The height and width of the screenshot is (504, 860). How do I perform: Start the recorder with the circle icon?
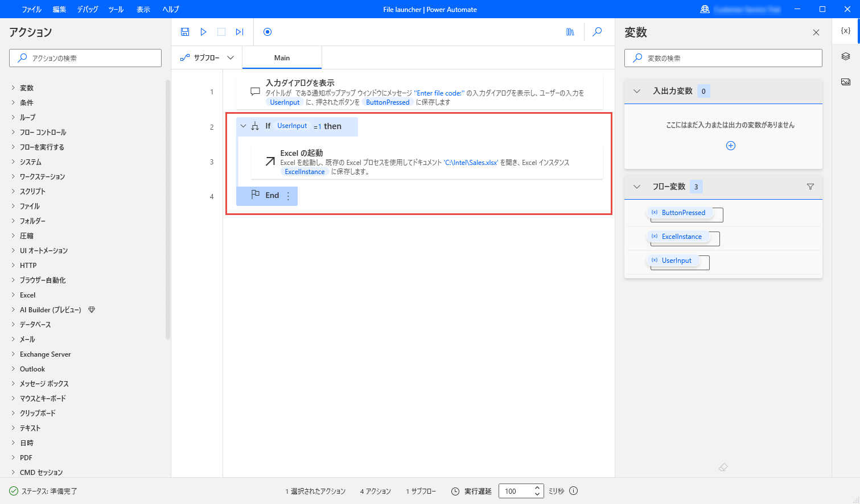coord(268,32)
